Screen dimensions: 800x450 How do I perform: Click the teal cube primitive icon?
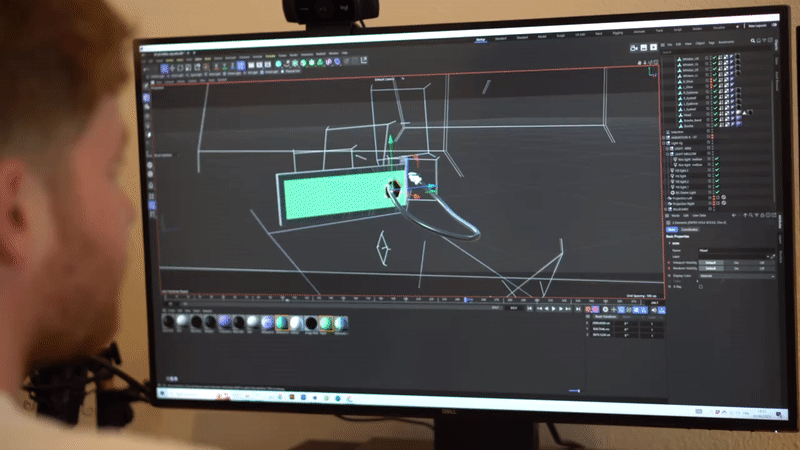278,64
